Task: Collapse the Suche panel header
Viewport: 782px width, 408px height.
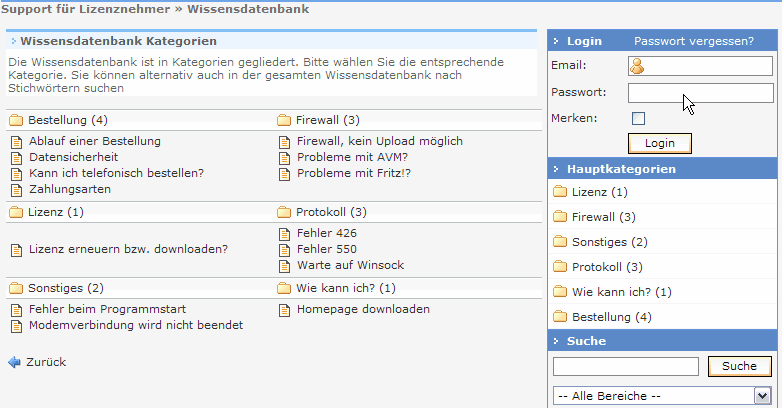Action: click(x=557, y=341)
